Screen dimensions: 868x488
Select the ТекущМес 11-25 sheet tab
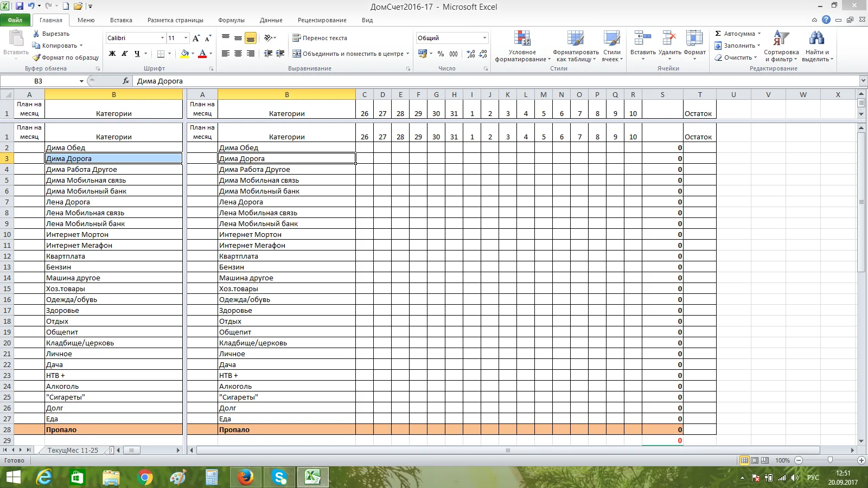pos(73,450)
